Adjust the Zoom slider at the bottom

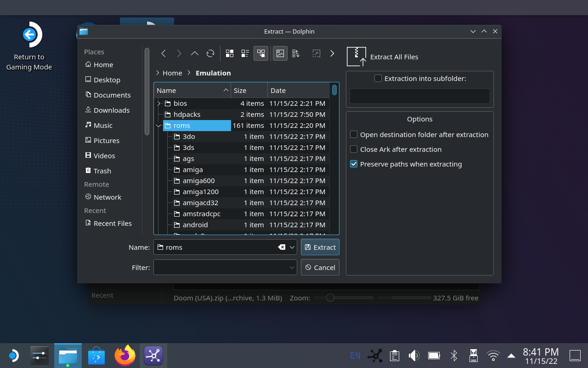tap(330, 298)
